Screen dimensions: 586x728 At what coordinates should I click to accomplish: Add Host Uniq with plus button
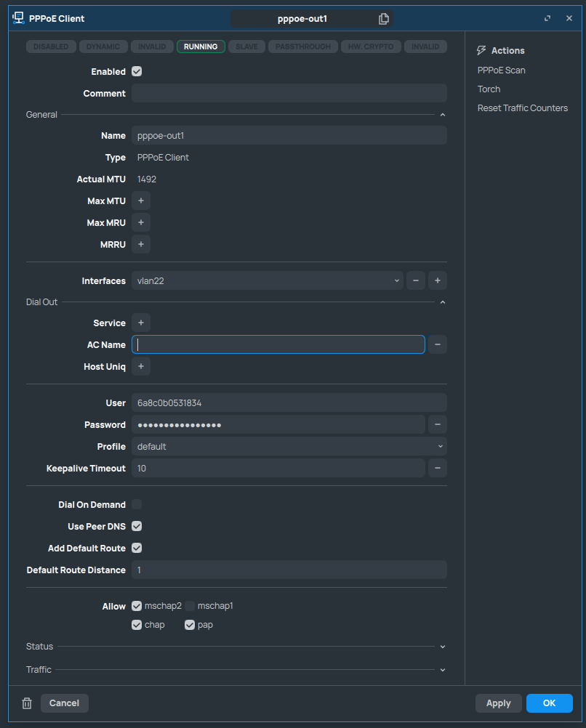pos(141,366)
